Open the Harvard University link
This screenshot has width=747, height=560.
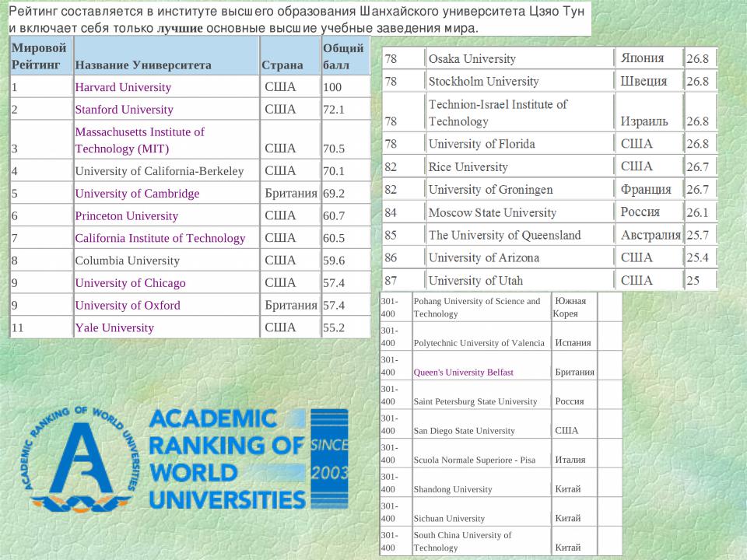coord(123,87)
